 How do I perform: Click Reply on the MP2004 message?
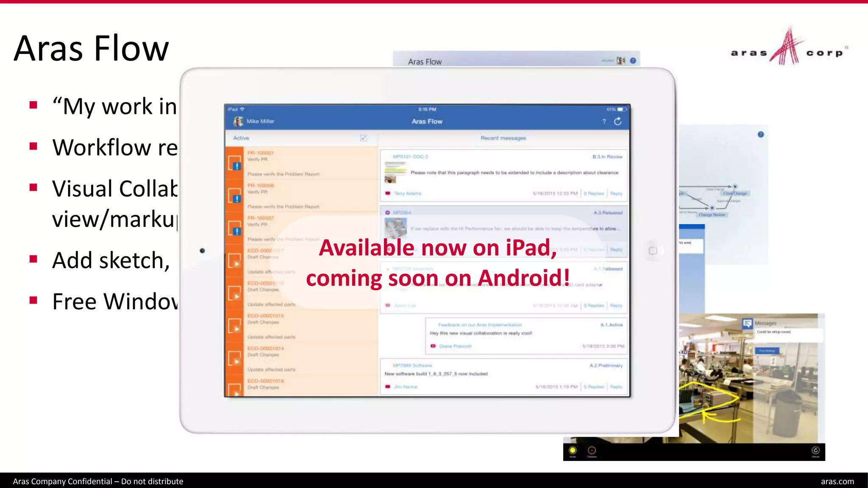616,250
